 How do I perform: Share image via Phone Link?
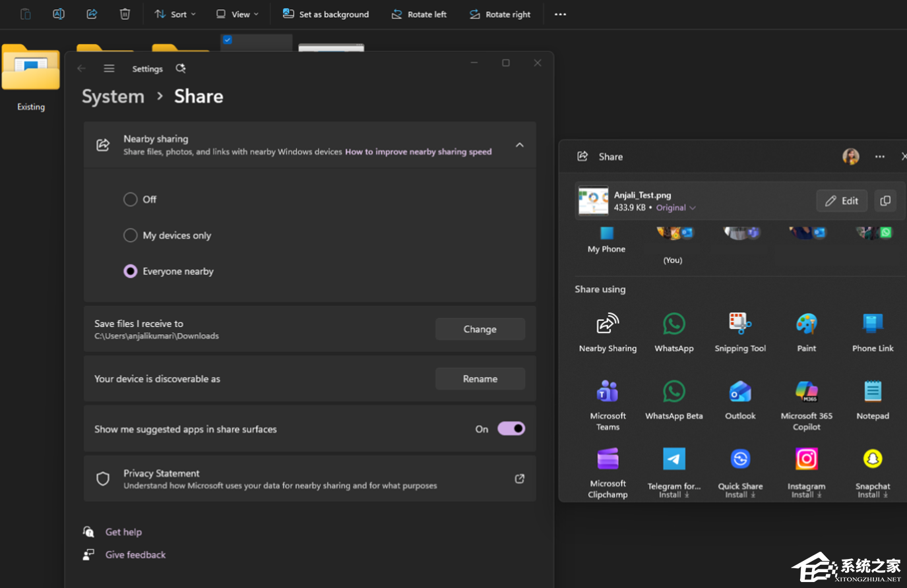tap(873, 334)
